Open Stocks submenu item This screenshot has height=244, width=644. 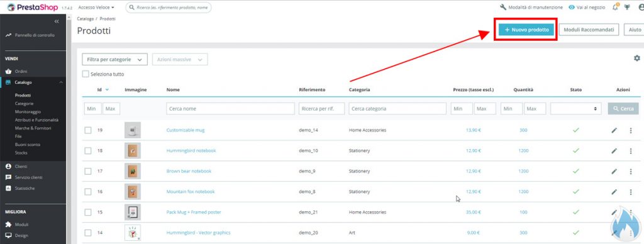21,153
